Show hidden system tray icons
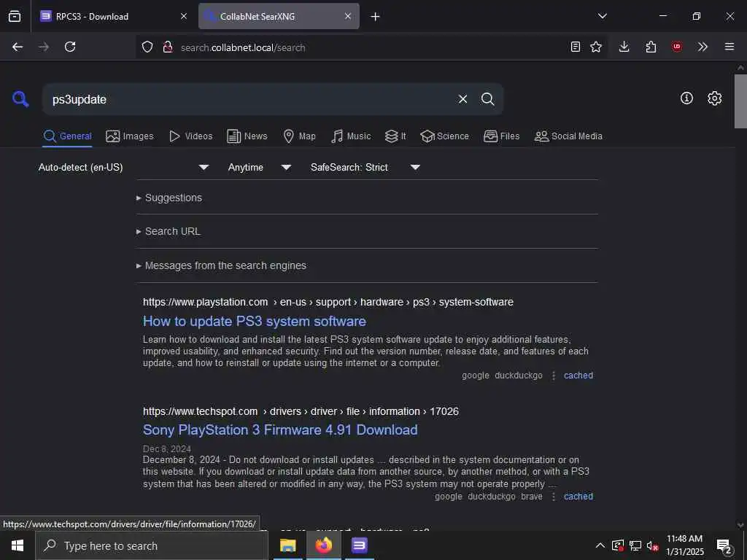 (600, 545)
